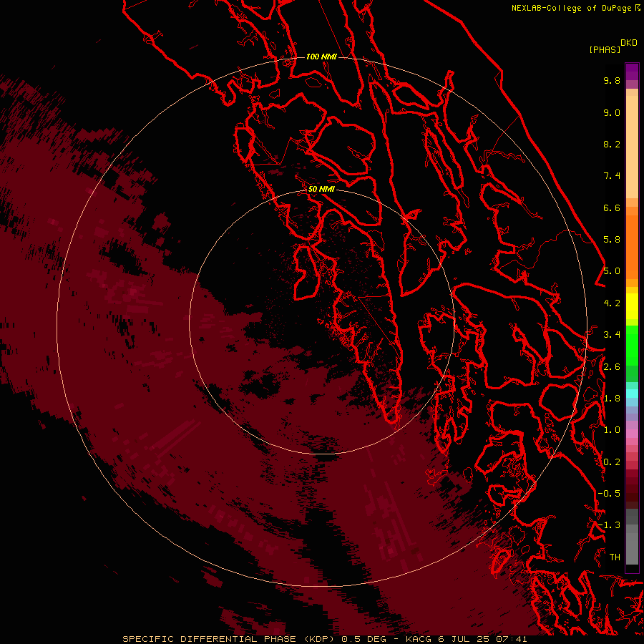Click the 1.8 value on the scale
The image size is (644, 644).
pos(612,399)
